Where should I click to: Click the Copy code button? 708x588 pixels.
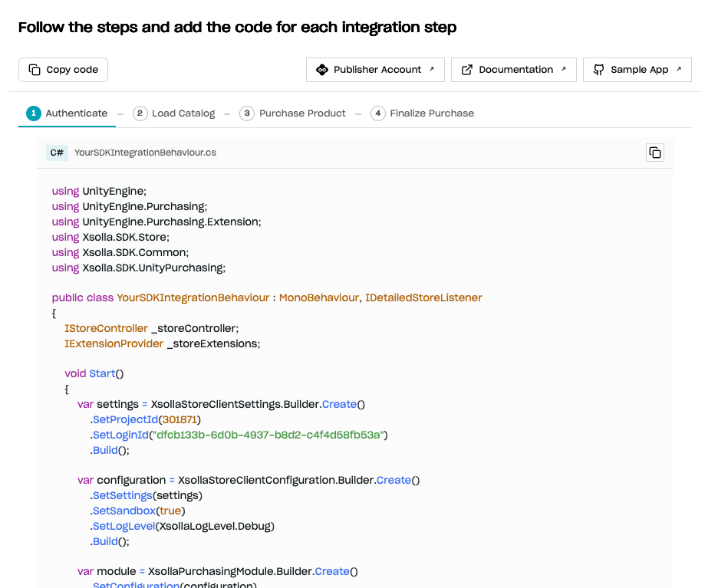[x=63, y=70]
